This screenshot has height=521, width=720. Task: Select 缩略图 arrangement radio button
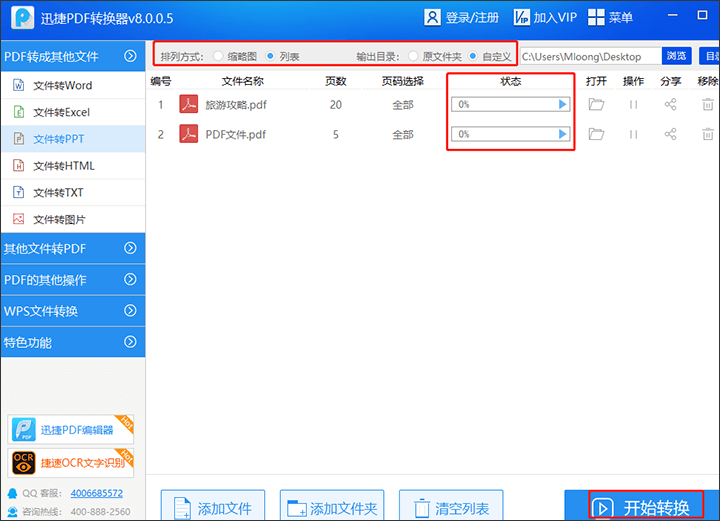218,56
